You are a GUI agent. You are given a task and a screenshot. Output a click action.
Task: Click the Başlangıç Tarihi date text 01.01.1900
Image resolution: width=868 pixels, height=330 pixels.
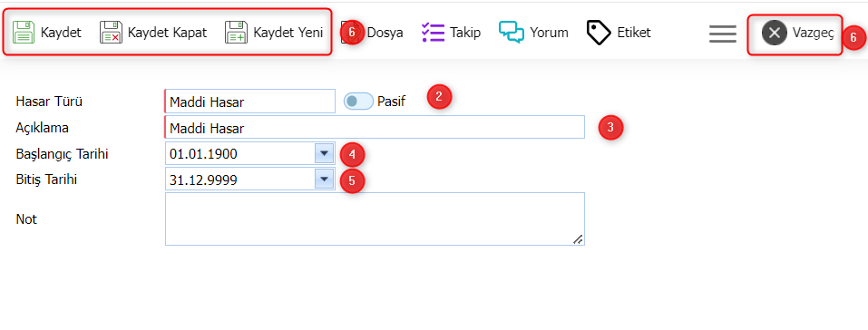click(x=204, y=154)
